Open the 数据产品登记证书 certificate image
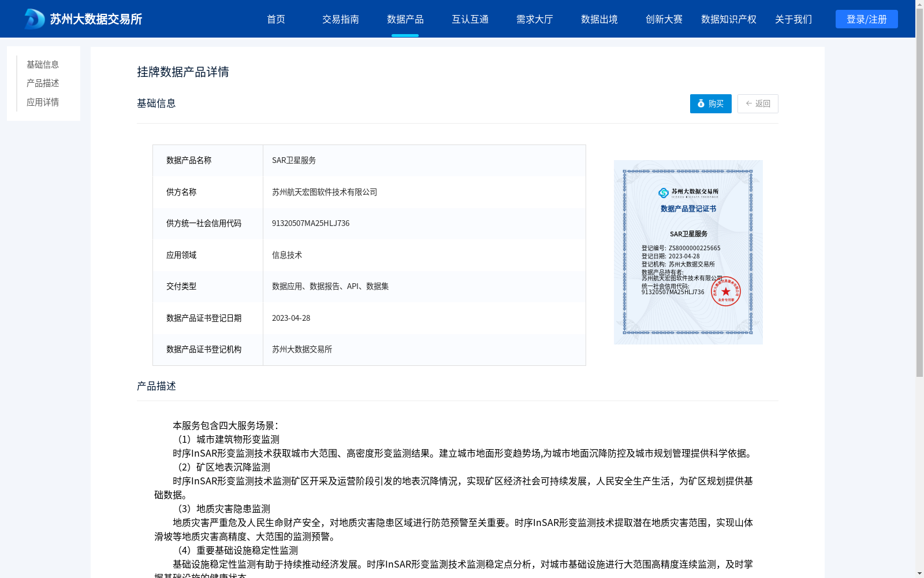 [x=688, y=252]
